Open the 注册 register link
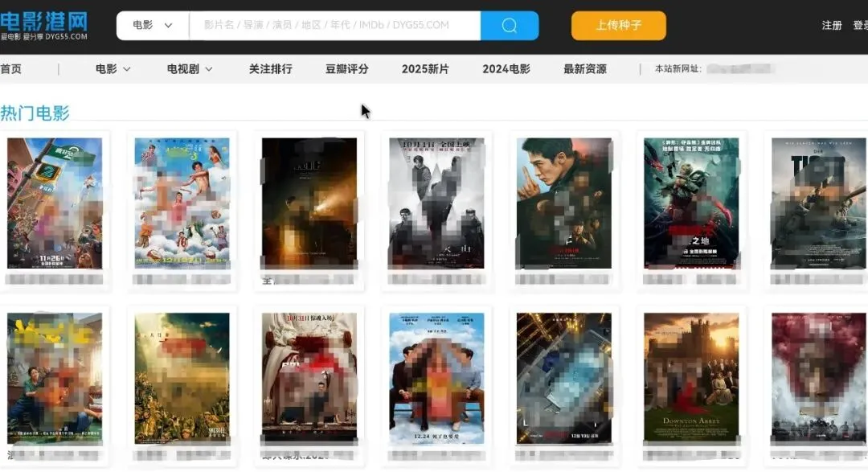Viewport: 868px width, 472px height. click(832, 26)
